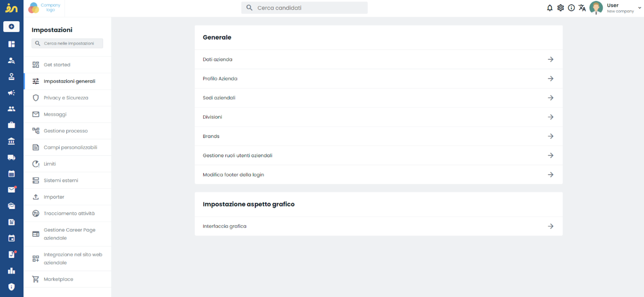Open Dati azienda arrow
Image resolution: width=644 pixels, height=297 pixels.
[x=550, y=59]
